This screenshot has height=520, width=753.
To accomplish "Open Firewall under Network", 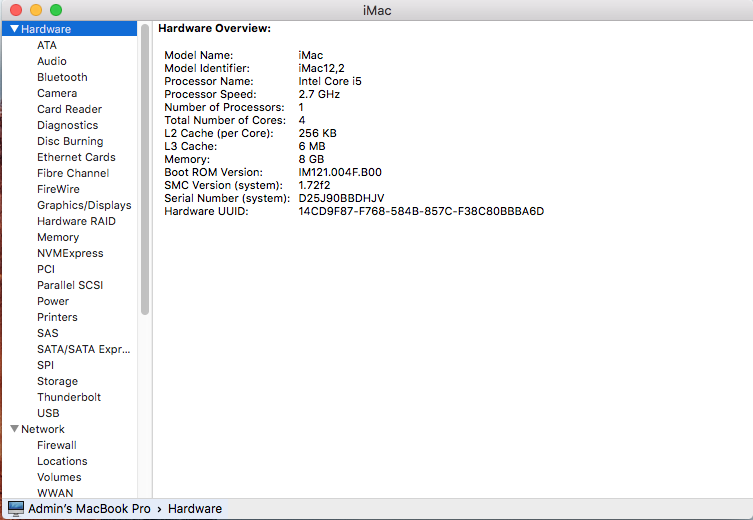I will (x=57, y=445).
